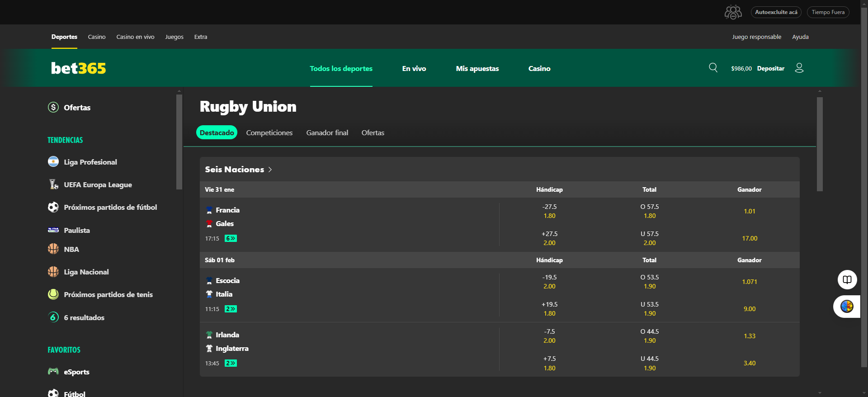Open the Ayuda link
This screenshot has width=868, height=397.
(800, 37)
